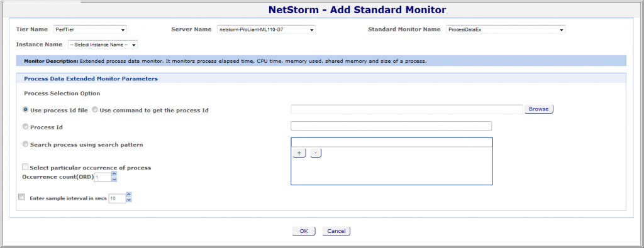Click the search pattern input field
Screen dimensions: 644x248
(x=391, y=143)
